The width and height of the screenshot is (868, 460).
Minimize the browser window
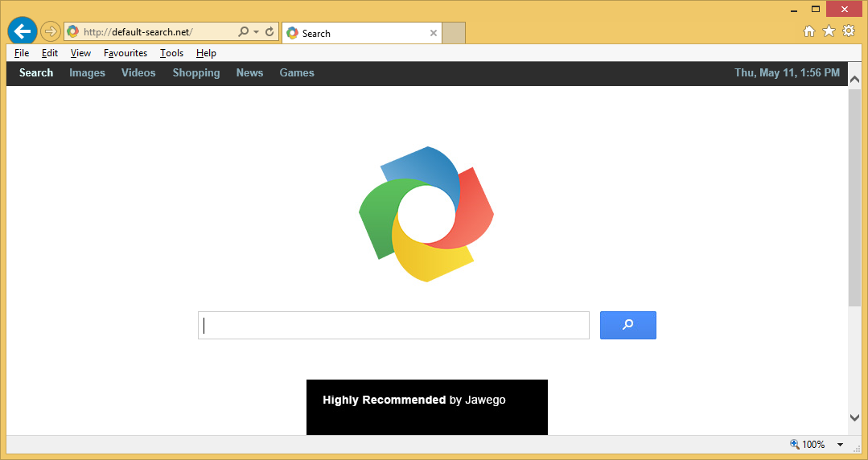795,10
